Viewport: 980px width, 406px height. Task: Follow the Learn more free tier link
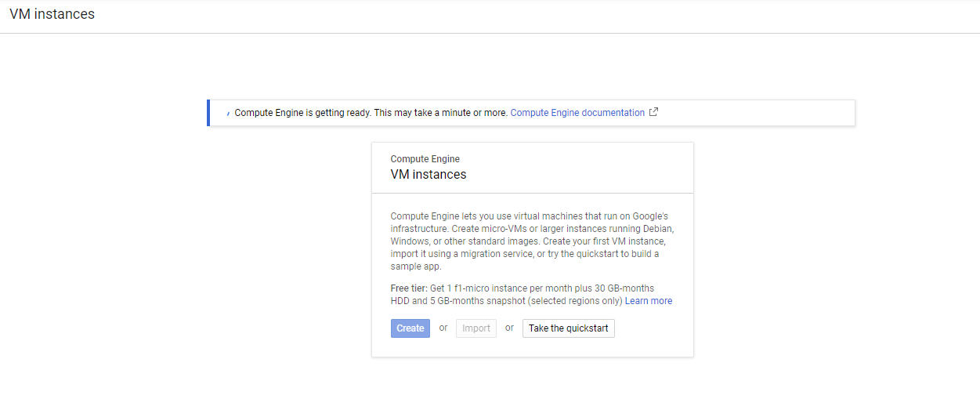[x=648, y=301]
